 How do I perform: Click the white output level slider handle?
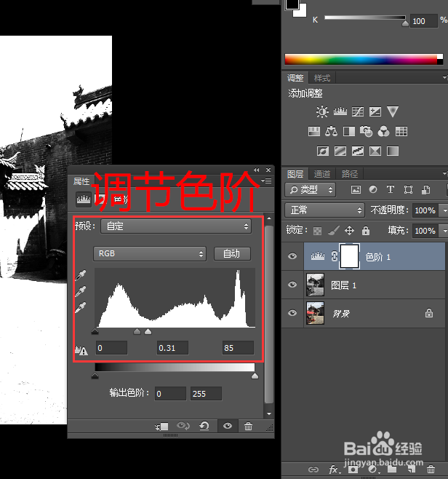[255, 376]
